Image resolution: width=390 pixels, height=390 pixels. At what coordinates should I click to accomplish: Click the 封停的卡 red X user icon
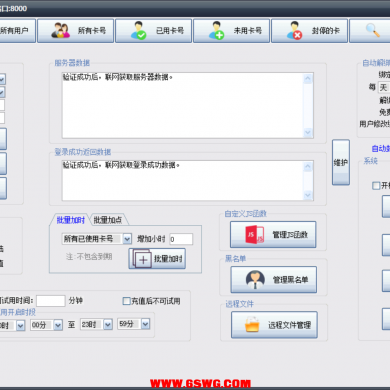tap(294, 30)
